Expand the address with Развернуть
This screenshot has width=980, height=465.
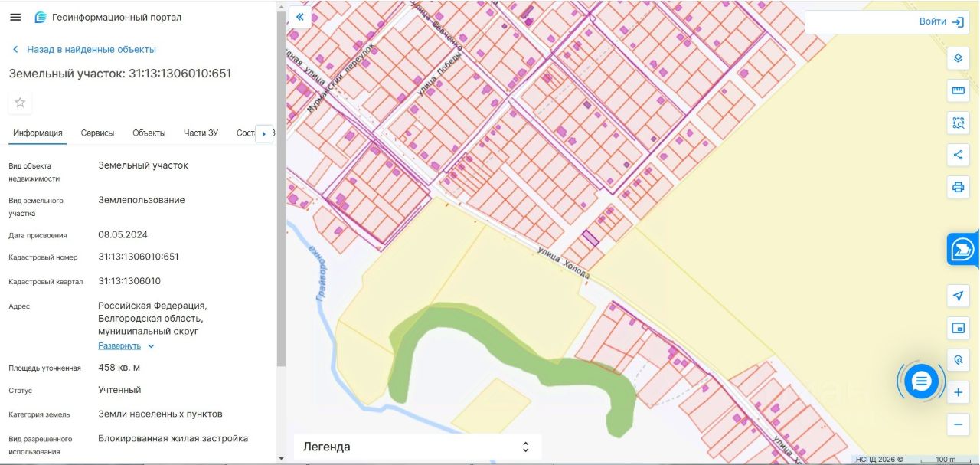pyautogui.click(x=126, y=345)
